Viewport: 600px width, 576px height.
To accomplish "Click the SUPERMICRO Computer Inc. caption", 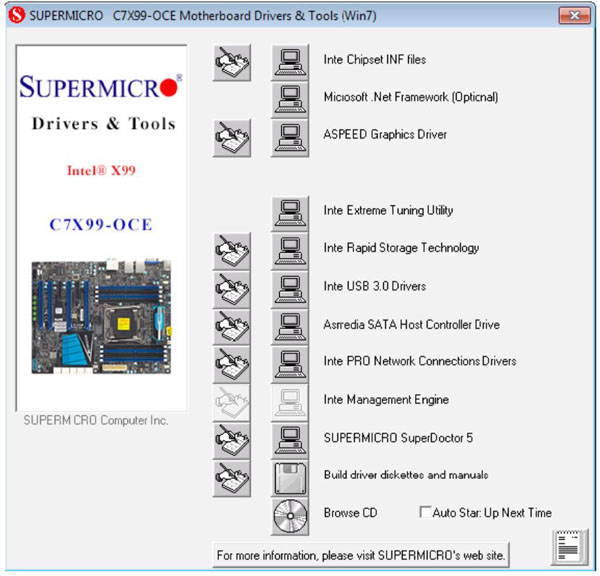I will [x=96, y=420].
